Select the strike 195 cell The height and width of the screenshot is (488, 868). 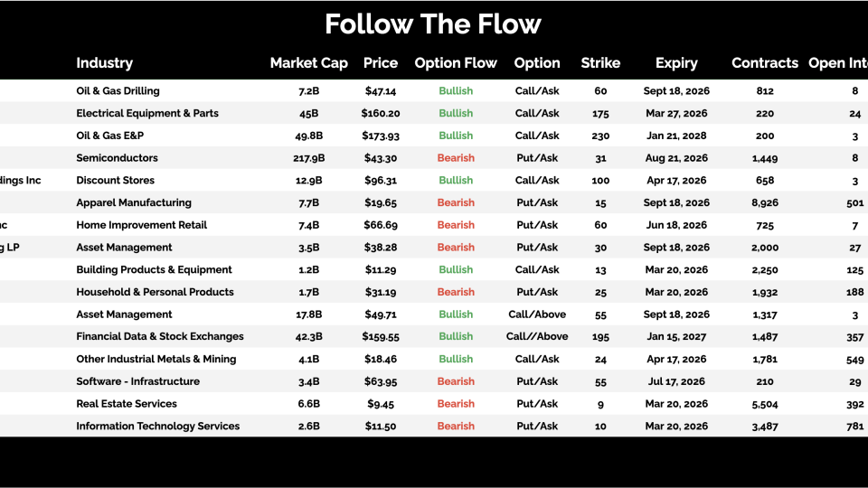pos(600,337)
